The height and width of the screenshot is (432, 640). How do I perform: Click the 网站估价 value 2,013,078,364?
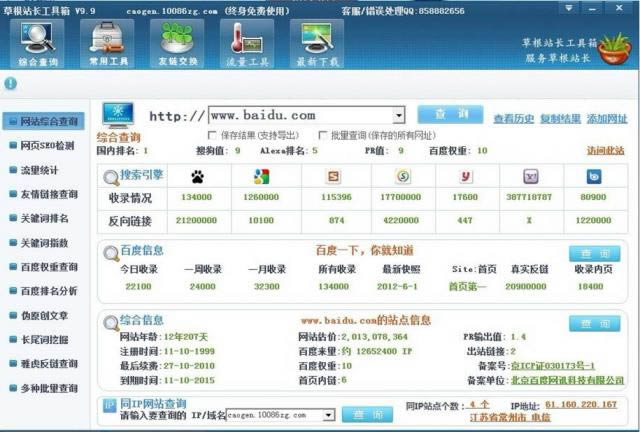click(x=374, y=337)
